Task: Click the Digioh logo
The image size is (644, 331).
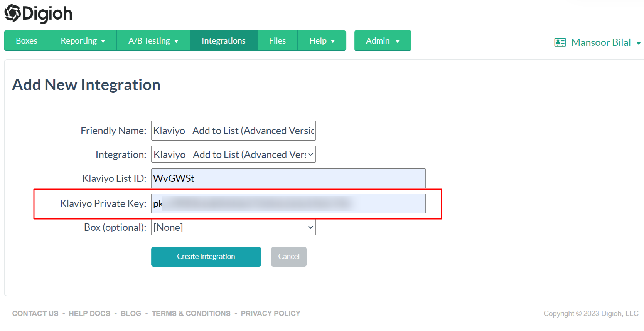Action: pos(38,13)
